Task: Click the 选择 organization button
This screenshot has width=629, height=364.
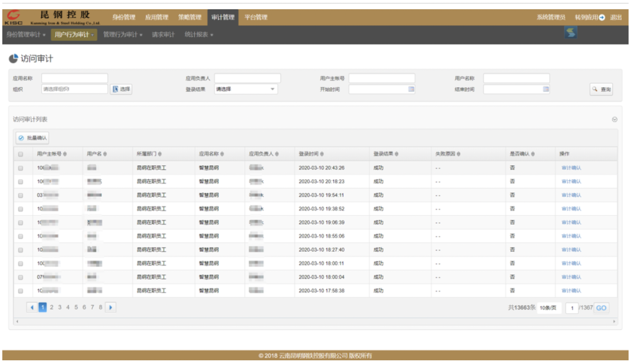Action: pos(121,89)
